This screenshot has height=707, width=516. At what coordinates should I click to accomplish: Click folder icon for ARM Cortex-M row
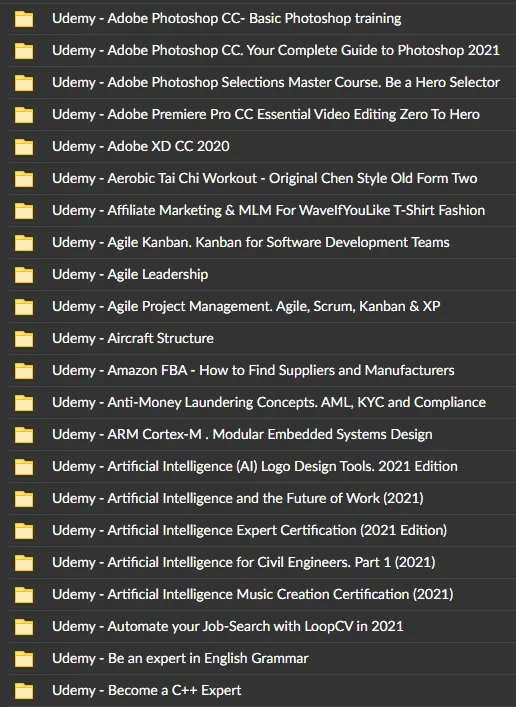point(24,435)
